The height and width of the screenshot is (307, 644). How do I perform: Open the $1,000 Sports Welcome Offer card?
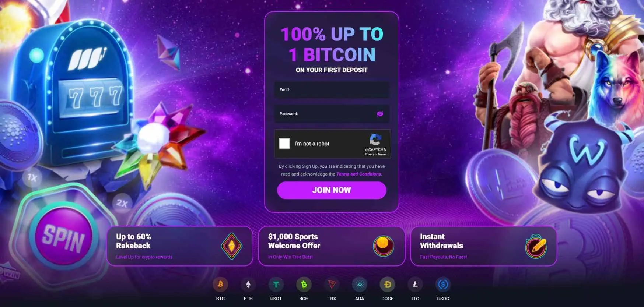pyautogui.click(x=332, y=246)
